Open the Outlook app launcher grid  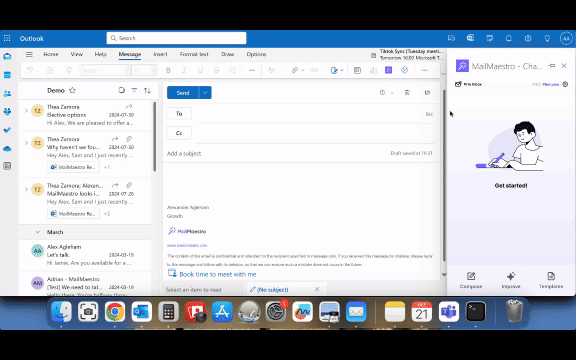click(x=7, y=38)
